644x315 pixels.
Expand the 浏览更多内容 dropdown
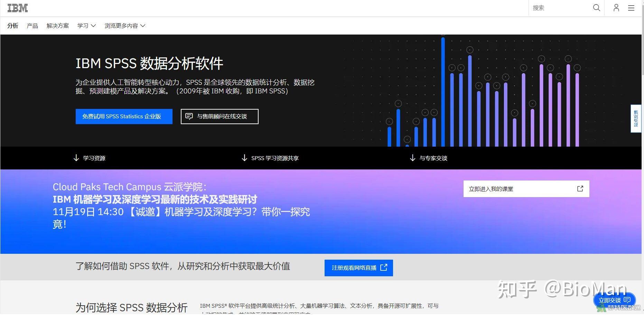pyautogui.click(x=125, y=26)
